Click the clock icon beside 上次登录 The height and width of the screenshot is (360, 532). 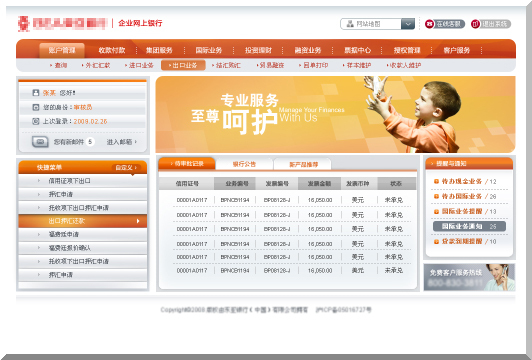(x=35, y=121)
